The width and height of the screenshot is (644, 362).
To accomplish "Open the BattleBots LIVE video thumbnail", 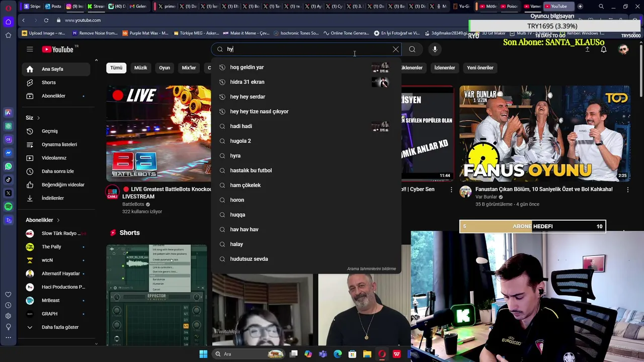I will 158,133.
